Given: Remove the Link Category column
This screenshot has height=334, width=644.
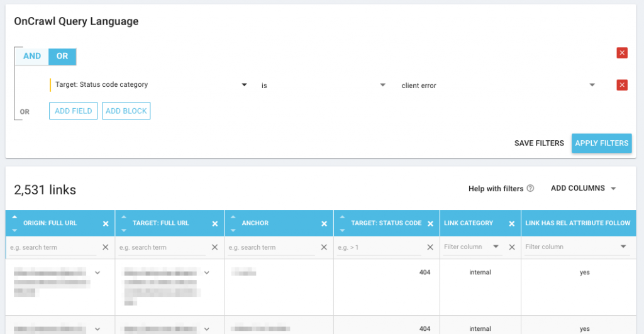Looking at the screenshot, I should (x=512, y=223).
